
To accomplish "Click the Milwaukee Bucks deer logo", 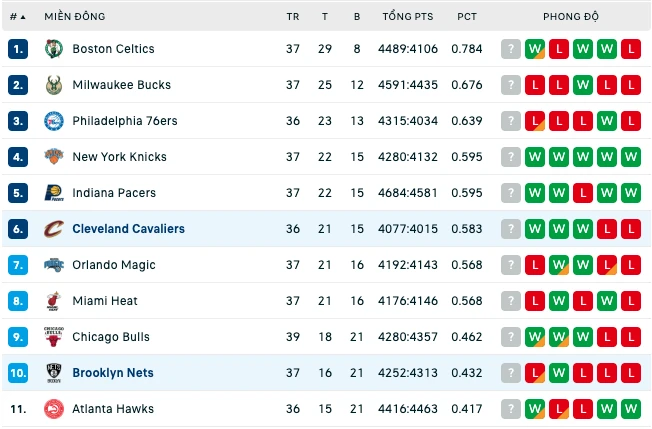I will [54, 85].
